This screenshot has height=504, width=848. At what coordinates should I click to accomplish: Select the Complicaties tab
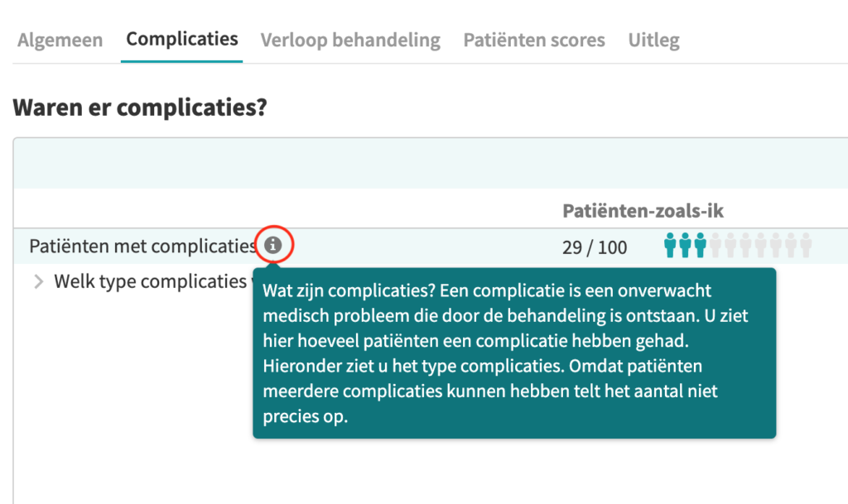pyautogui.click(x=181, y=39)
